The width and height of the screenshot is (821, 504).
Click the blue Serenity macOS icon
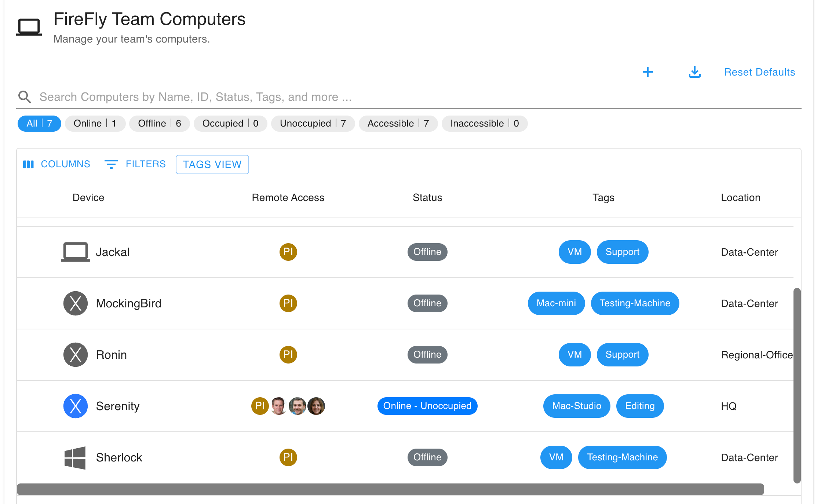coord(76,406)
